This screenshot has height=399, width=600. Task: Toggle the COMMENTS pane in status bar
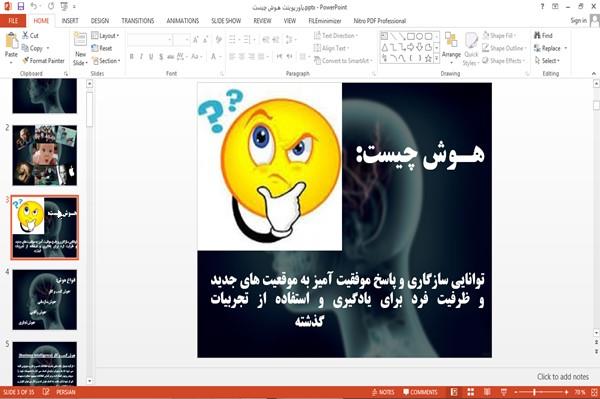coord(420,392)
